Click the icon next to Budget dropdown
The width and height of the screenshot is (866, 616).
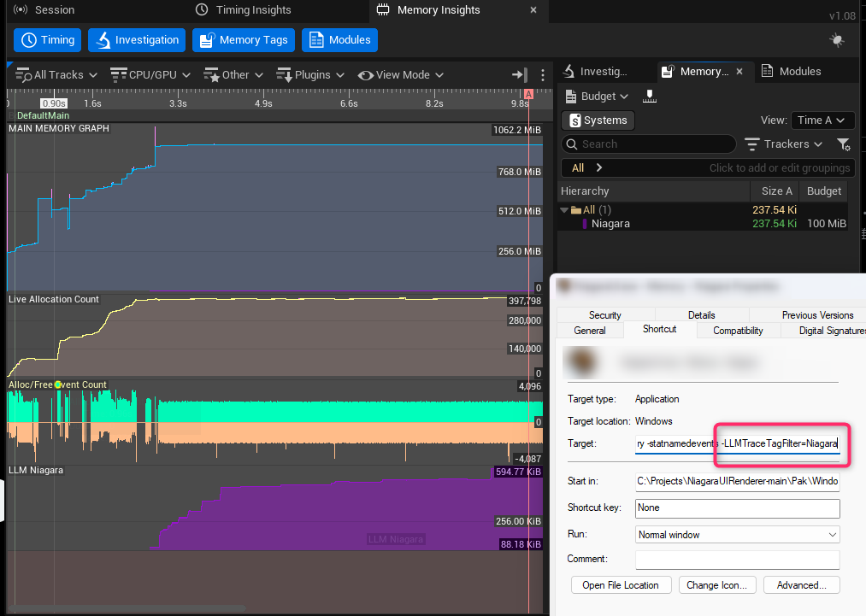point(650,97)
